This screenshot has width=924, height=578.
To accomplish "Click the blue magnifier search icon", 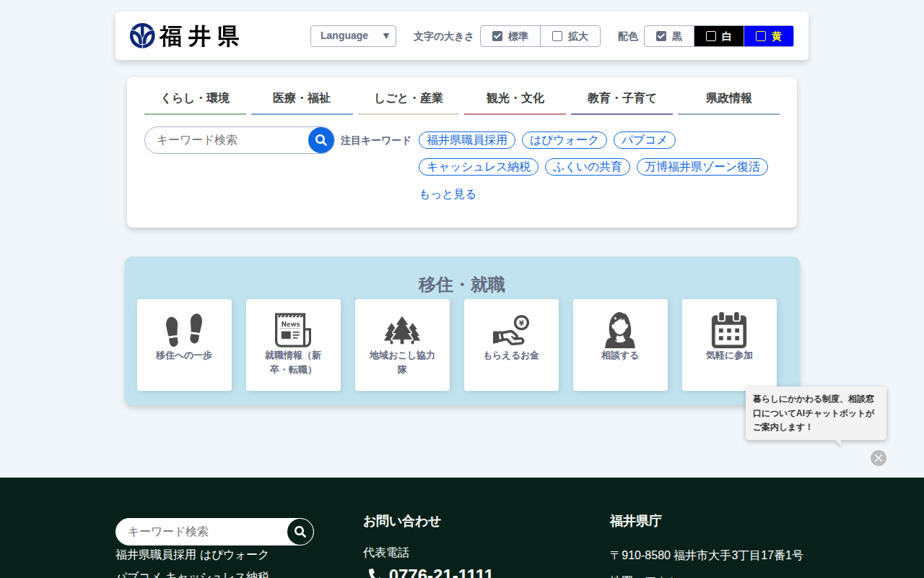I will (321, 140).
